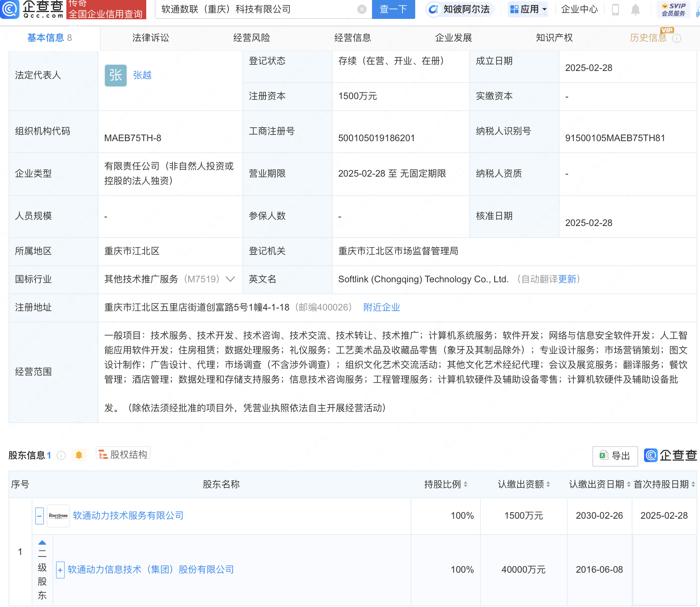
Task: Open the 经营信息 tab
Action: click(x=353, y=37)
